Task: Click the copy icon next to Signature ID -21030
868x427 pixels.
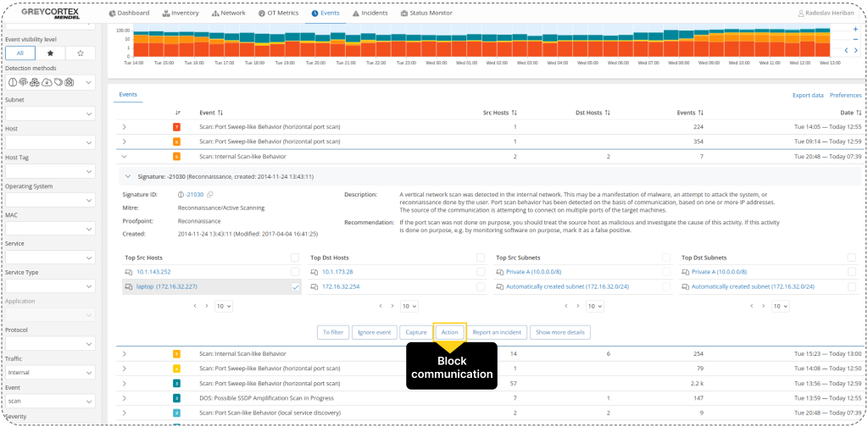Action: pyautogui.click(x=209, y=195)
